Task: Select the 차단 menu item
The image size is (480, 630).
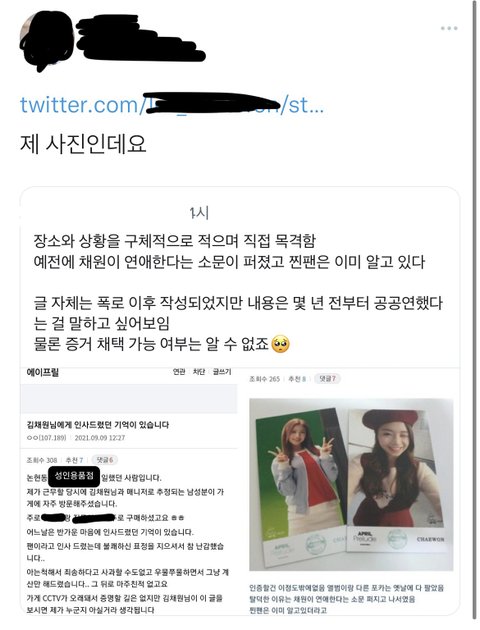Action: 199,372
